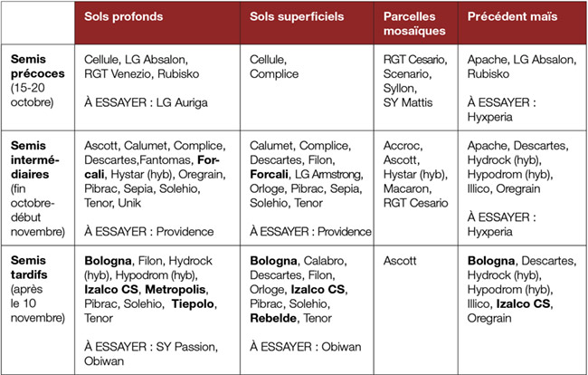Click "LG Armstrong" variety name

tap(327, 174)
